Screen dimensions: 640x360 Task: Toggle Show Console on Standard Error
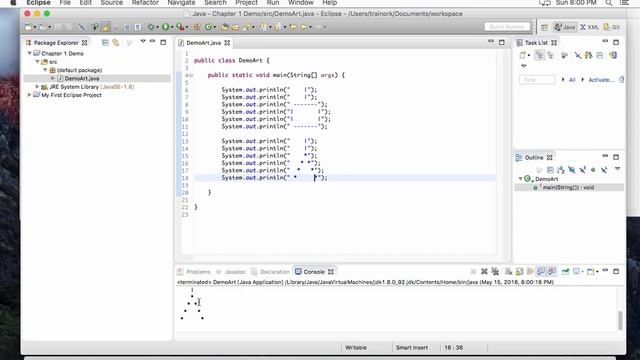point(552,271)
